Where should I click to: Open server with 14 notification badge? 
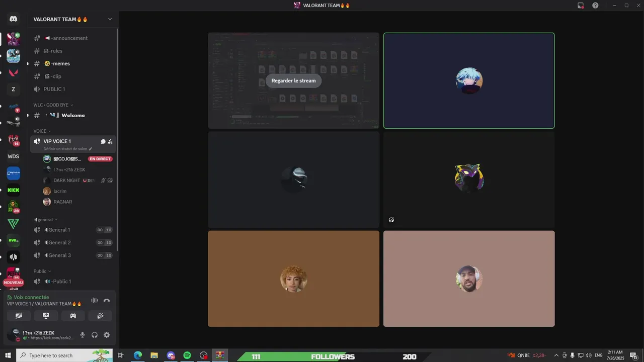[14, 140]
